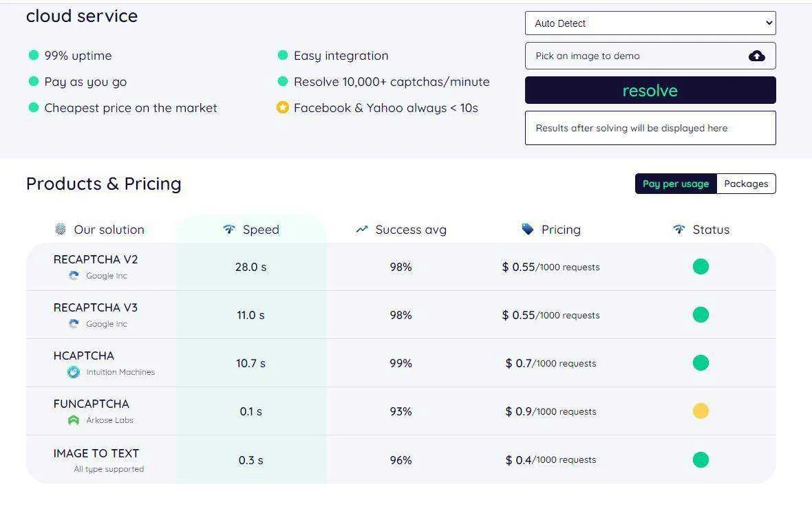Switch to Packages tab
Screen dimensions: 812x511
click(x=746, y=184)
